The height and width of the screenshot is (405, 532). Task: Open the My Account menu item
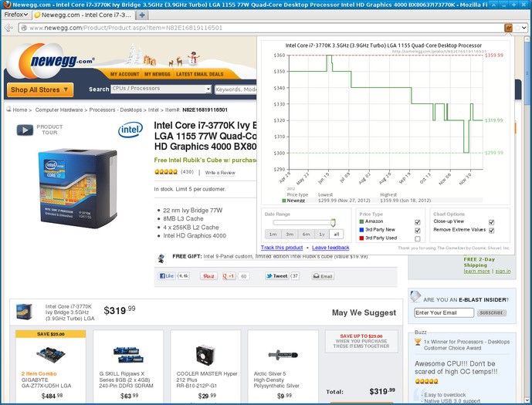[x=124, y=74]
